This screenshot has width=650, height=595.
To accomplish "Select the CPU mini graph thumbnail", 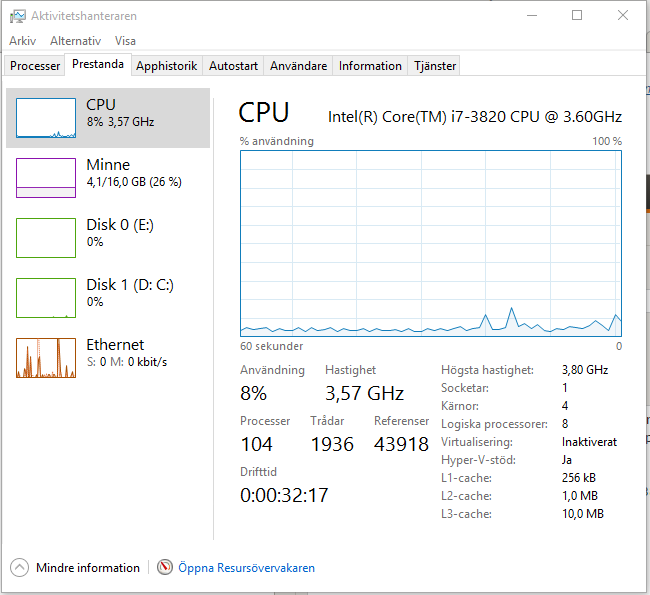I will click(x=46, y=118).
